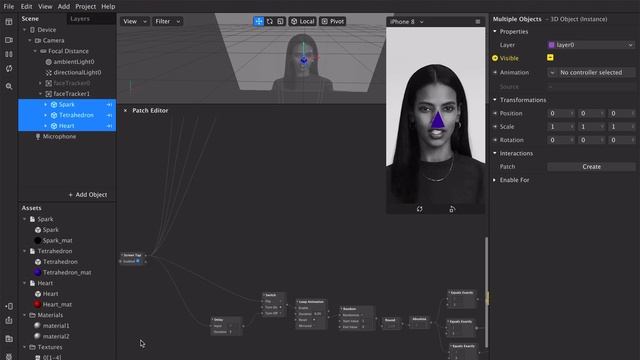
Task: Click the simulator hamburger menu icon
Action: pyautogui.click(x=478, y=22)
